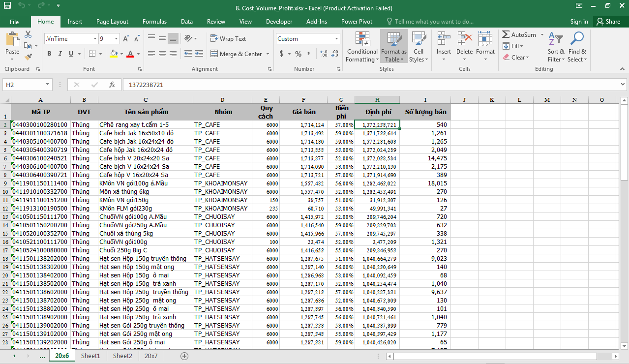
Task: Open the Format cells menu
Action: pos(485,47)
